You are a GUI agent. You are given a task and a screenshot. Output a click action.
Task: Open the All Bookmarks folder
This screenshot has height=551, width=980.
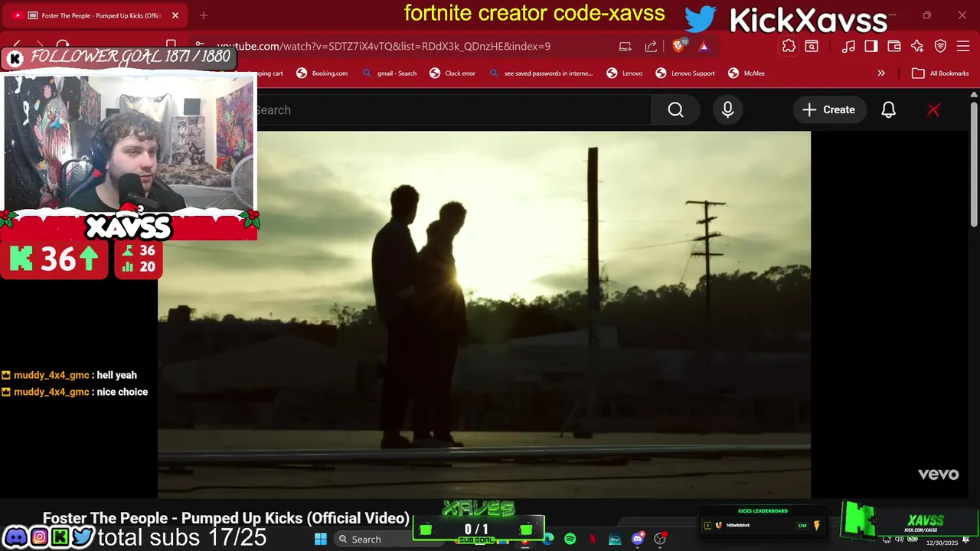(x=940, y=73)
